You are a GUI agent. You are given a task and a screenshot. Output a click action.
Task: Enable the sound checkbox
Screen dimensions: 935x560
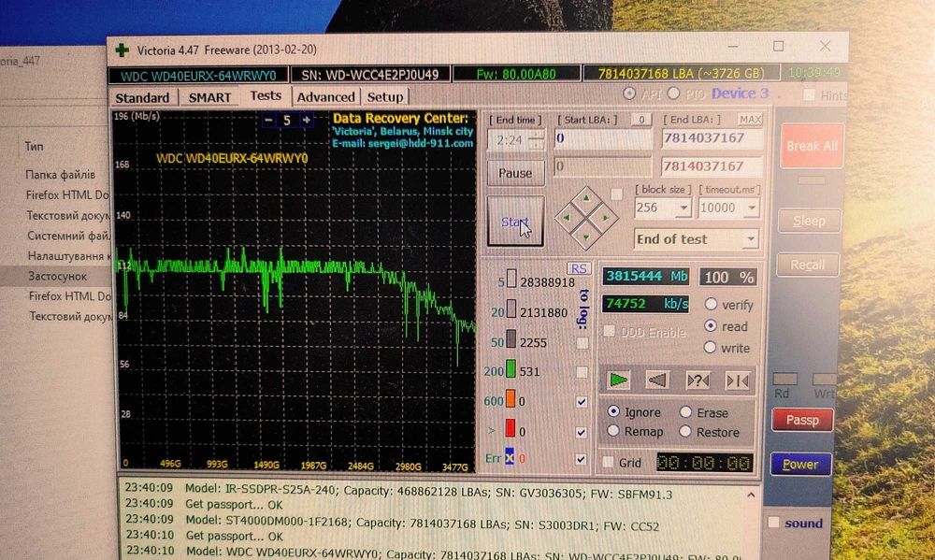tap(773, 523)
